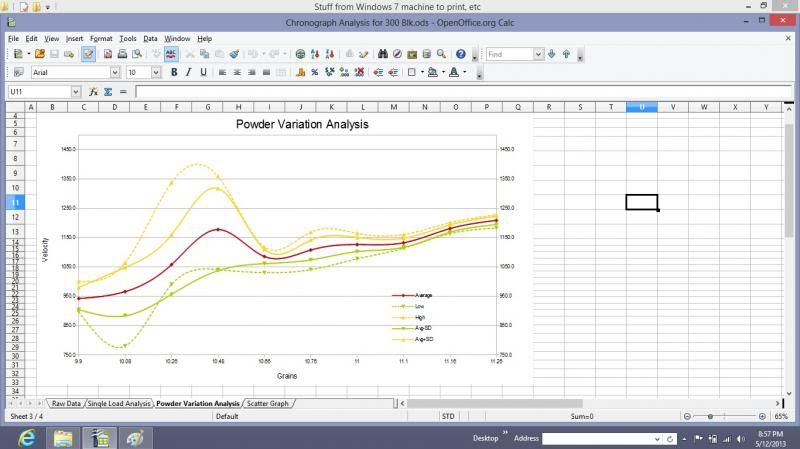Click the Export as PDF icon
The height and width of the screenshot is (449, 800).
click(108, 54)
